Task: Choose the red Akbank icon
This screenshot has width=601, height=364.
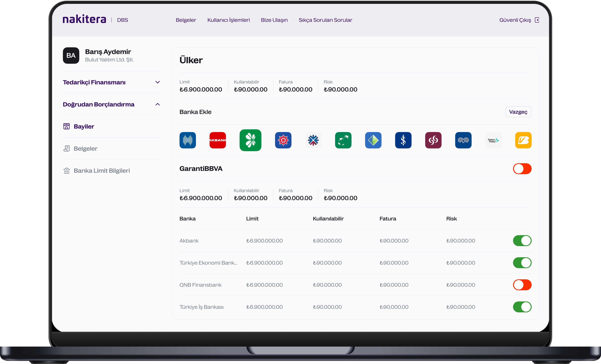Action: 218,140
